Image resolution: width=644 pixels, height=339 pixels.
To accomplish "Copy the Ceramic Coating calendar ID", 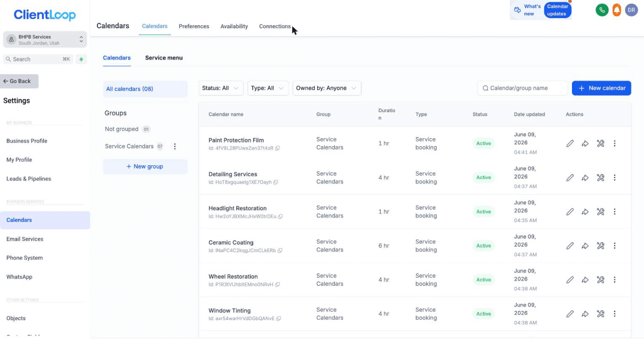I will pos(280,250).
